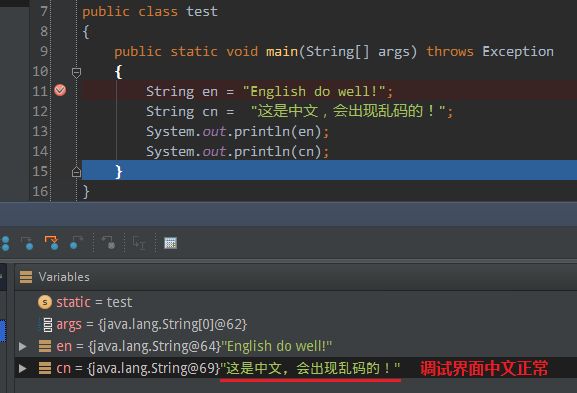577x393 pixels.
Task: Click the 'static' keyword on line 9
Action: pos(194,51)
